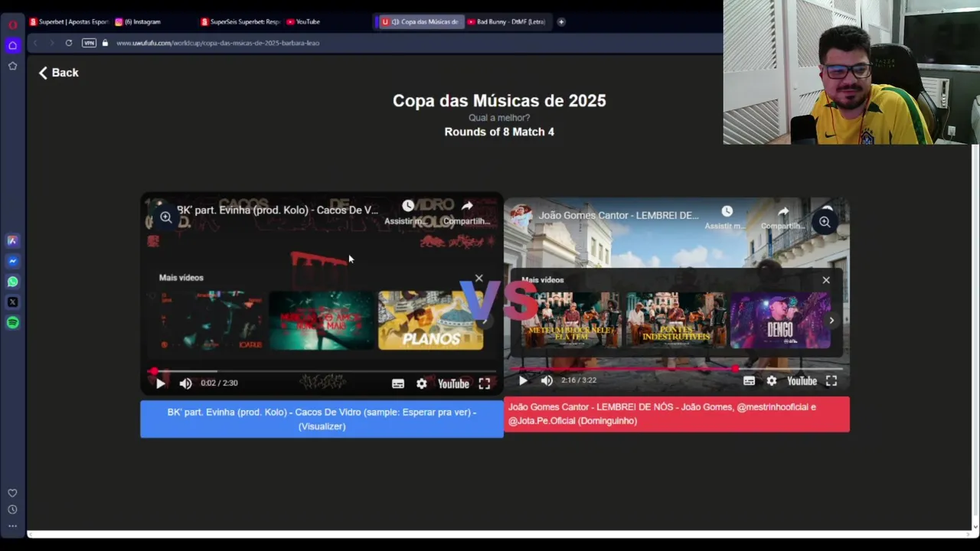Open João Gomes video on YouTube via logo
Screen dimensions: 980x551
click(802, 380)
